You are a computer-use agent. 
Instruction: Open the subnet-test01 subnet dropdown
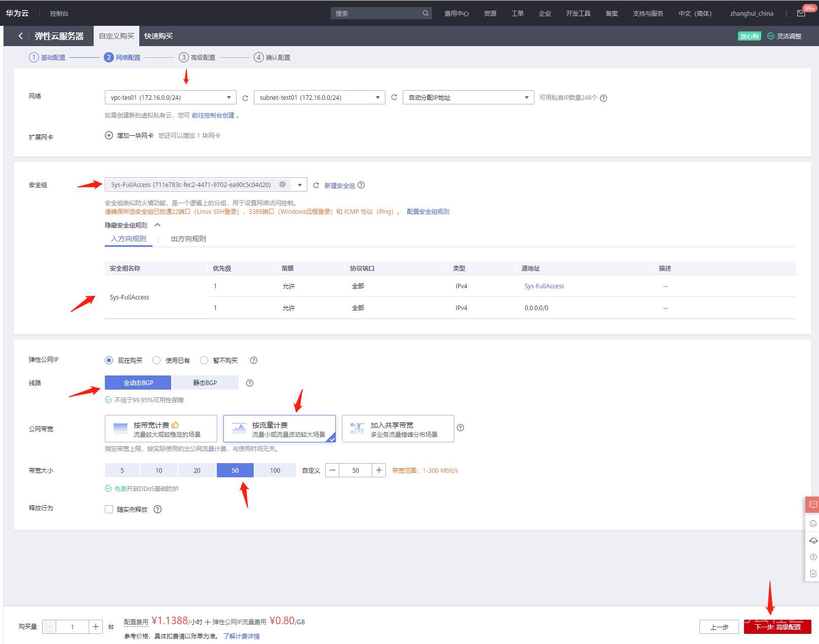(320, 97)
